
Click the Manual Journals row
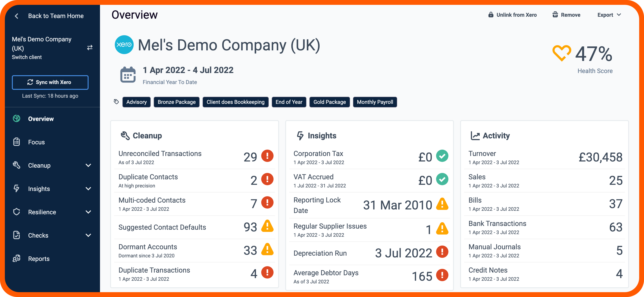coord(544,251)
